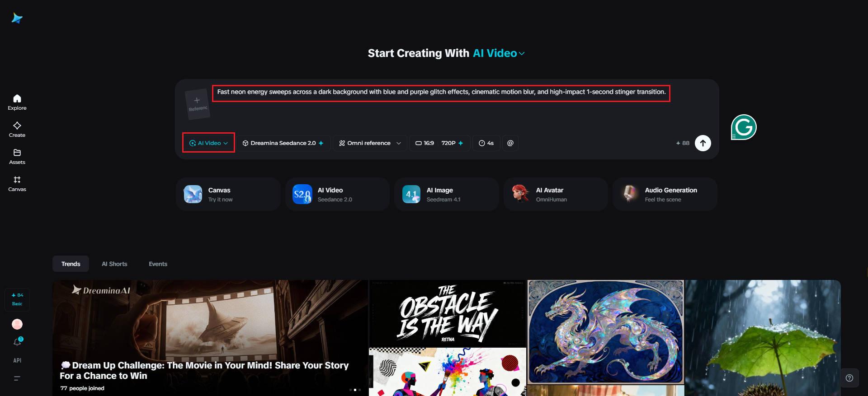
Task: Click the AI Avatar OmniHuman label
Action: [x=552, y=195]
